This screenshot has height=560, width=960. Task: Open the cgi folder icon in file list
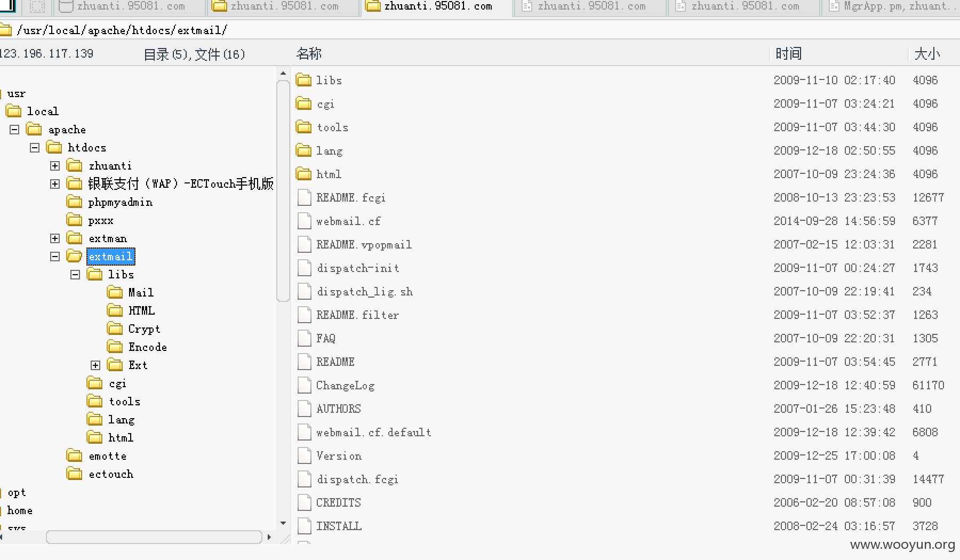tap(304, 103)
